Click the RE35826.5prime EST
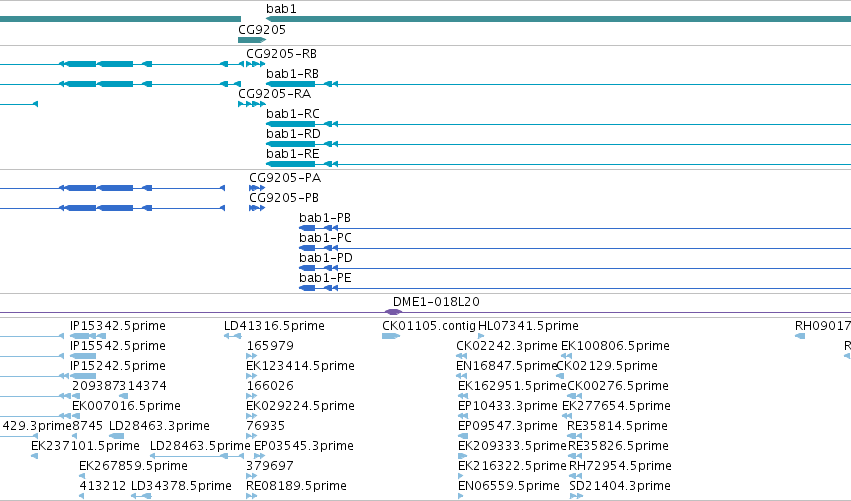Screen dimensions: 851x501 pos(619,447)
